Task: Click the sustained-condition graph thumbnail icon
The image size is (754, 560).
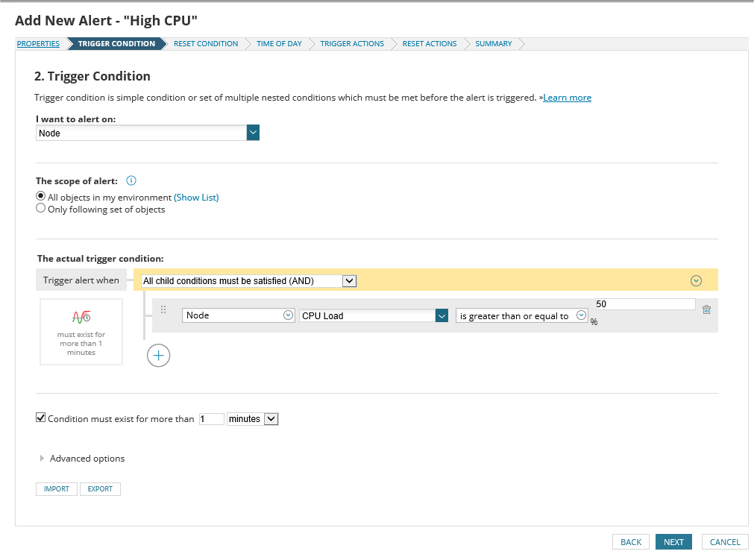Action: point(81,319)
